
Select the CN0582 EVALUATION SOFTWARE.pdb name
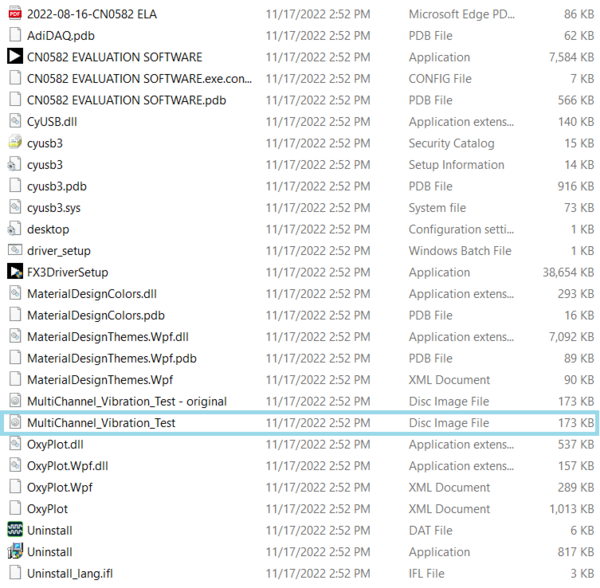coord(126,100)
